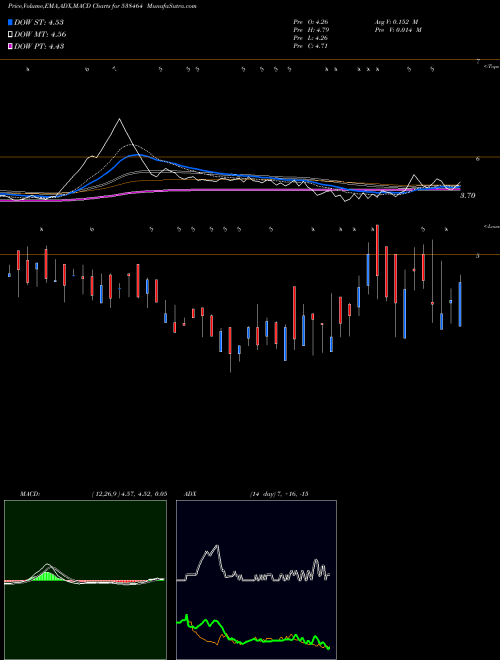Select the 'DOW MT: 4.56' legend text
Screen dimensions: 500x660
tap(40, 35)
